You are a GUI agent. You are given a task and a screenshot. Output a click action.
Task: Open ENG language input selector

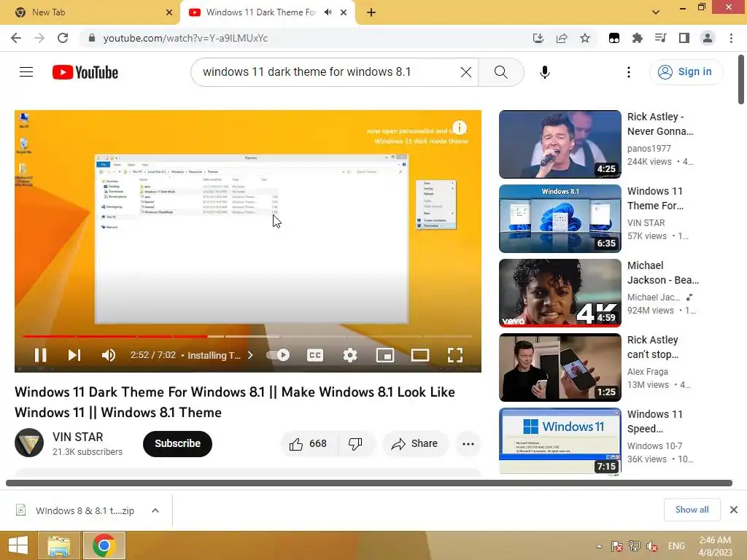pos(676,546)
